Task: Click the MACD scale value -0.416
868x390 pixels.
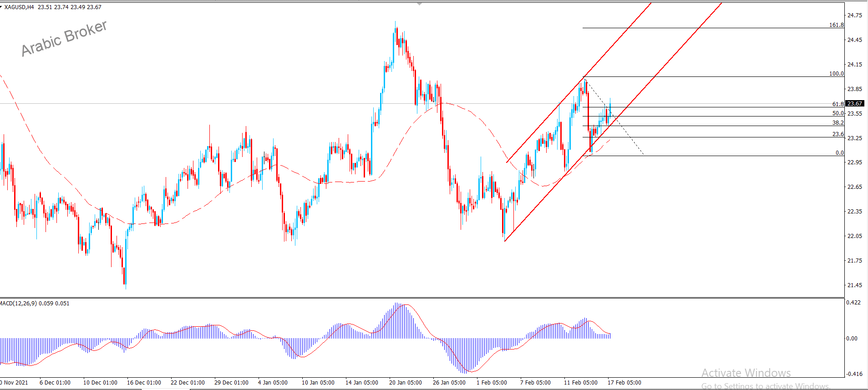Action: pos(854,374)
